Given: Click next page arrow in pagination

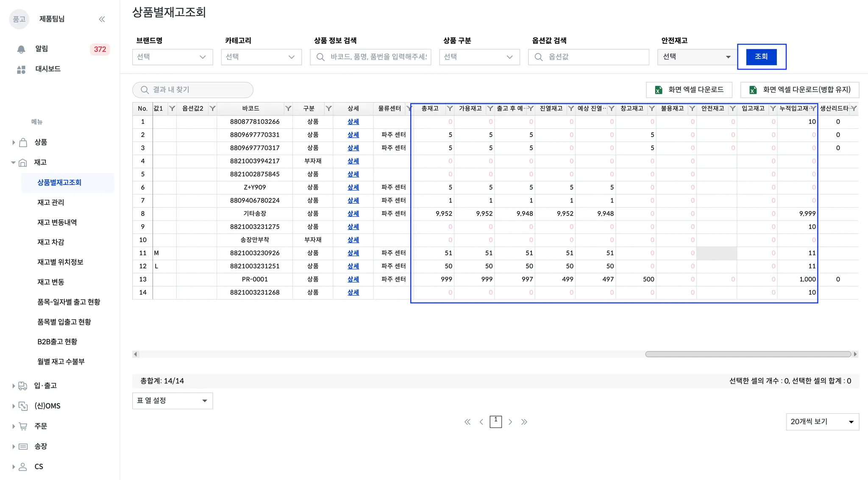Looking at the screenshot, I should (510, 422).
